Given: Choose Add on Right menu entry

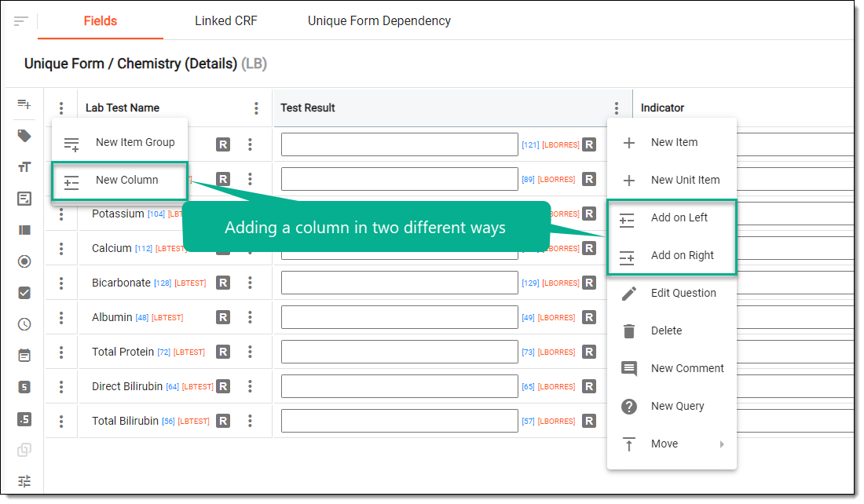Looking at the screenshot, I should tap(672, 256).
